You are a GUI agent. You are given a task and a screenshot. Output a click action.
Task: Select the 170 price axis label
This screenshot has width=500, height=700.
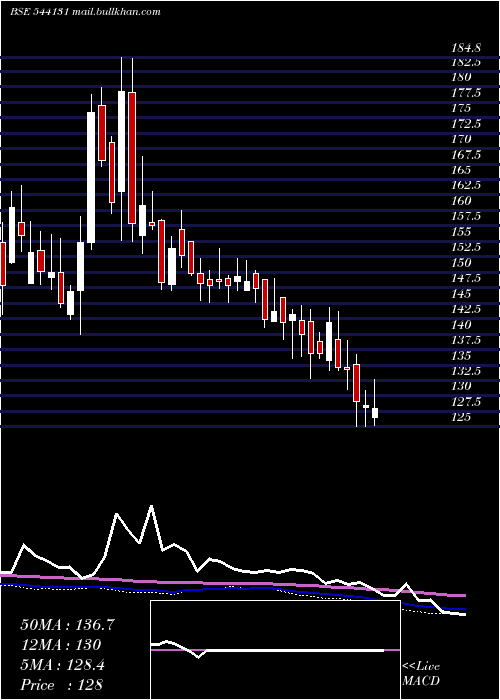pos(461,139)
